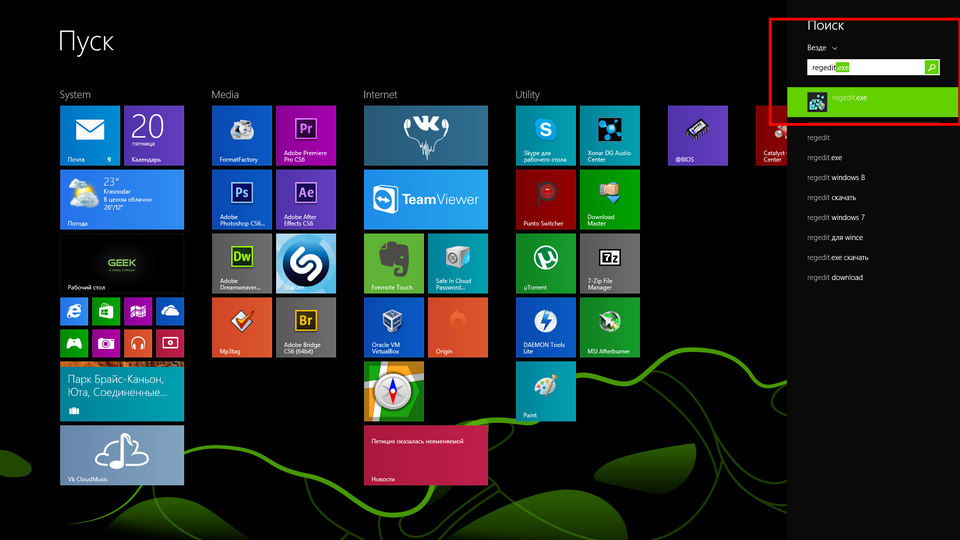Select 'regedit windows 8' suggestion
Screen dimensions: 960x540
[836, 178]
